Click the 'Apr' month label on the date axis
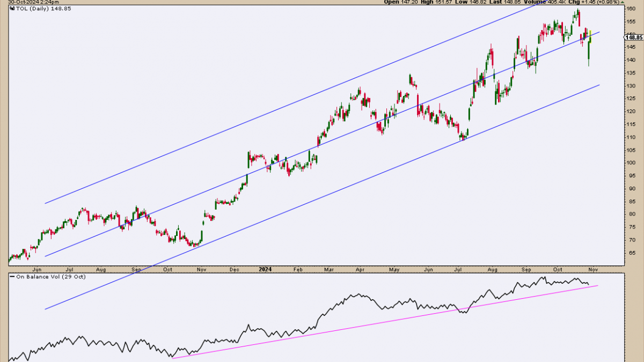 click(x=361, y=269)
